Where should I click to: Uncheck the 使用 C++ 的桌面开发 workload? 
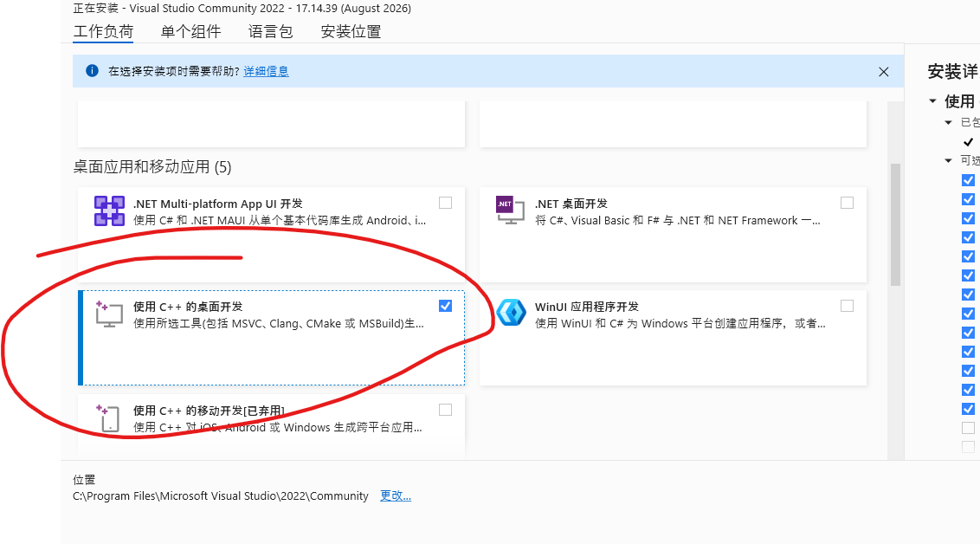pos(445,306)
